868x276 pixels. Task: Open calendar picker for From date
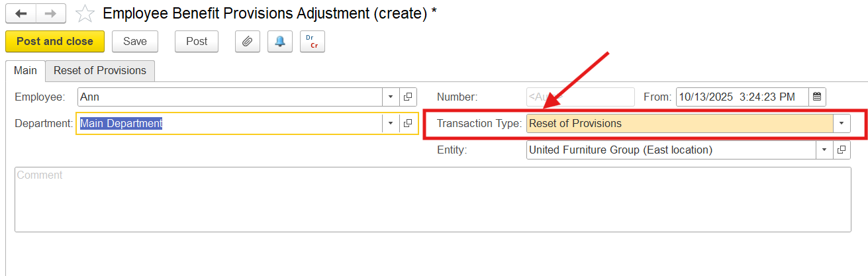(817, 97)
